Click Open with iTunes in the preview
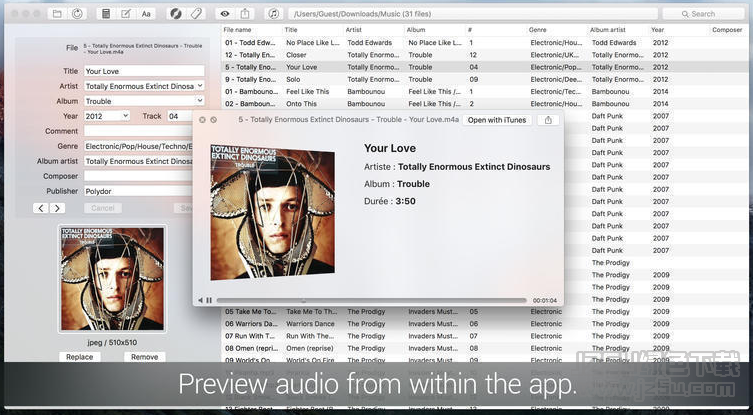Screen dimensions: 753x415 point(497,120)
